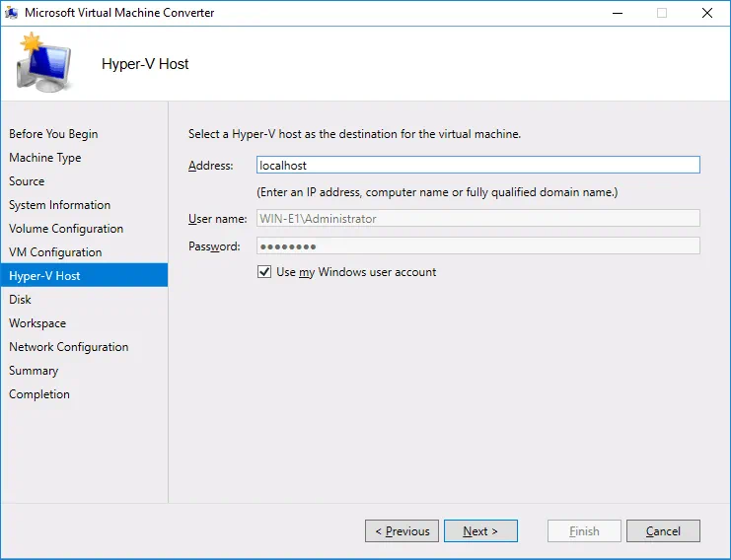Image resolution: width=731 pixels, height=560 pixels.
Task: Select the Hyper-V Host step
Action: pos(44,276)
